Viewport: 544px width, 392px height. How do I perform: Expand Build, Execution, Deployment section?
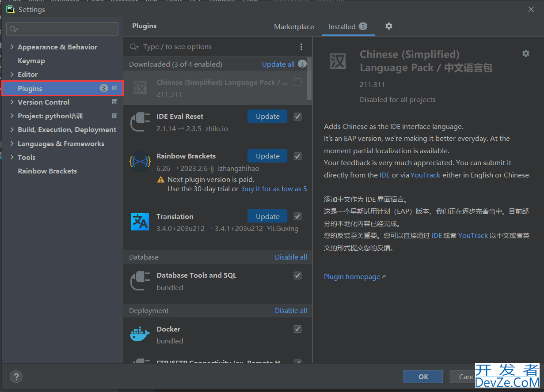click(x=12, y=130)
